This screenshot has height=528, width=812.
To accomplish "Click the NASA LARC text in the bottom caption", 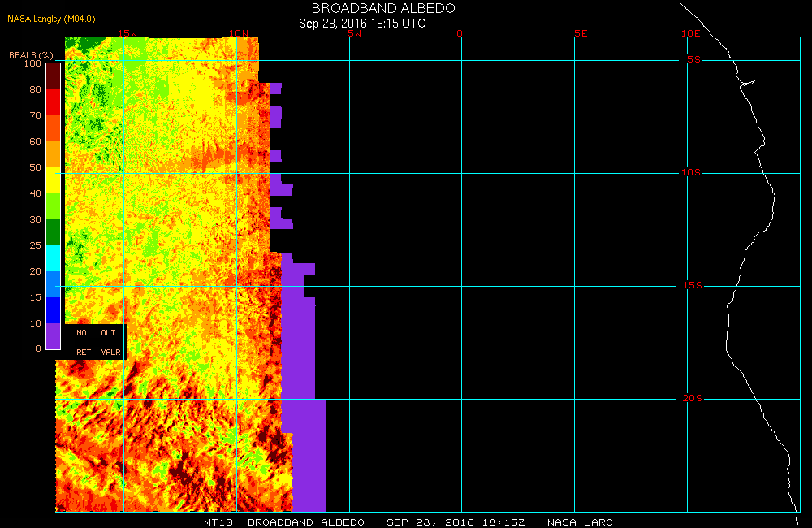I will pos(580,522).
